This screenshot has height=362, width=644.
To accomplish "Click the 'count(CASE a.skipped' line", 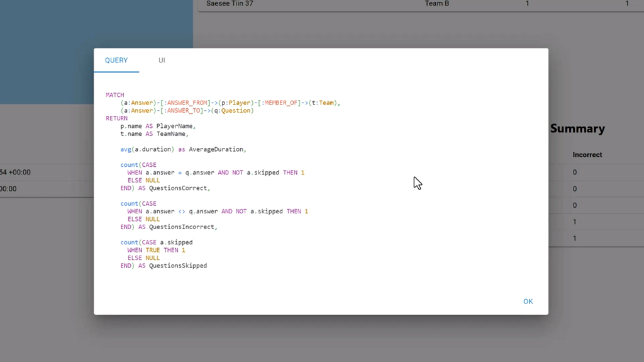I will pos(157,242).
